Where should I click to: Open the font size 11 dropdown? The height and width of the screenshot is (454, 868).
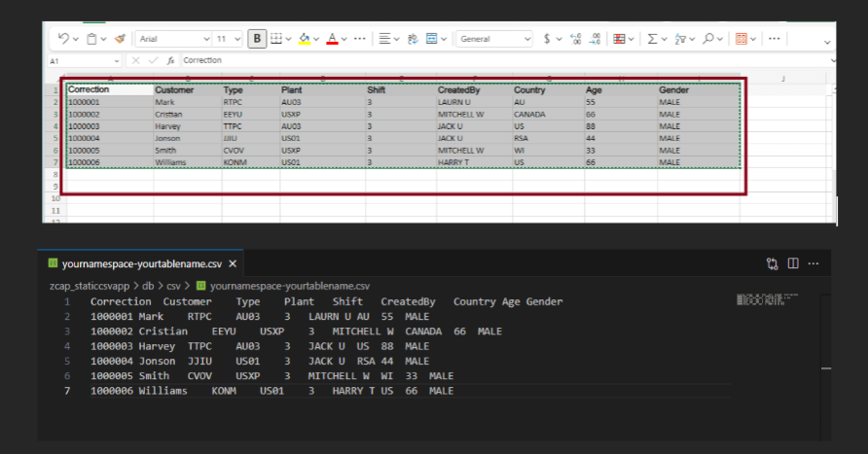pos(228,39)
